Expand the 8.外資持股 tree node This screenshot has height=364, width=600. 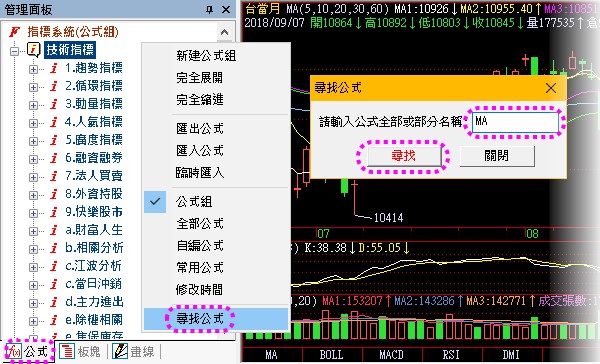(33, 195)
